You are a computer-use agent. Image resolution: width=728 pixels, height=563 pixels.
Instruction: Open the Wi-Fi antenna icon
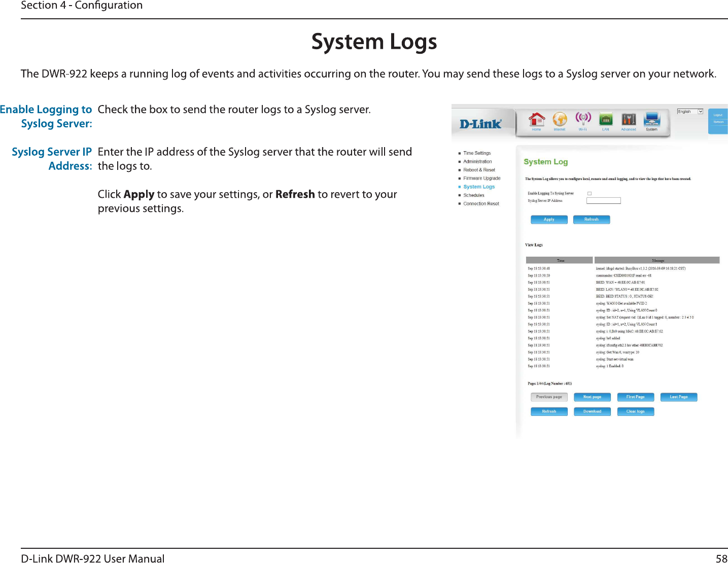coord(583,121)
